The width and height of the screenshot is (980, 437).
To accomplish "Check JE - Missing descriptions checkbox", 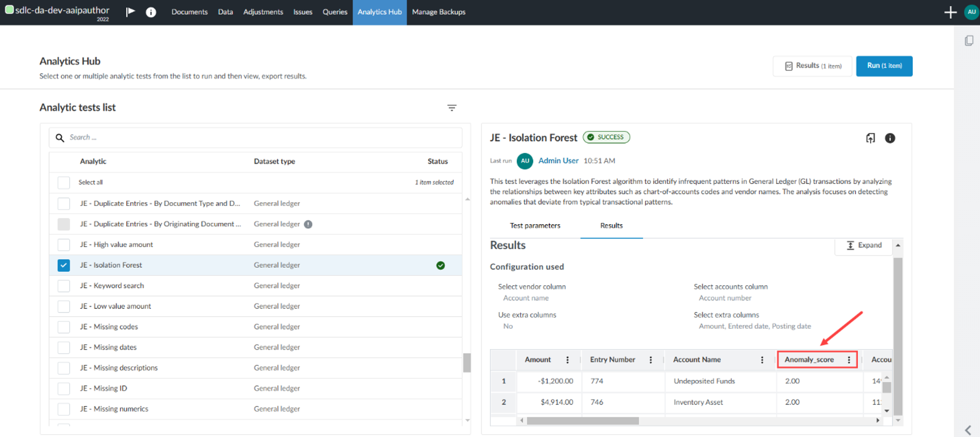I will coord(63,368).
